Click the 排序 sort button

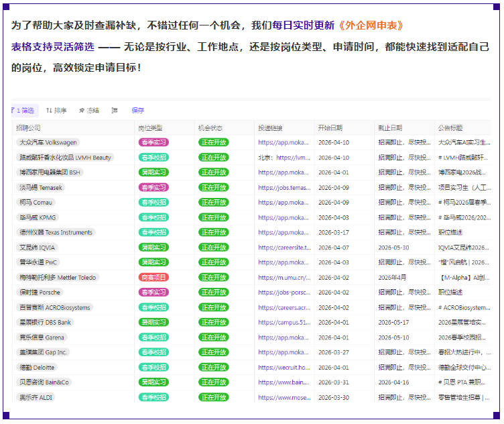(56, 110)
